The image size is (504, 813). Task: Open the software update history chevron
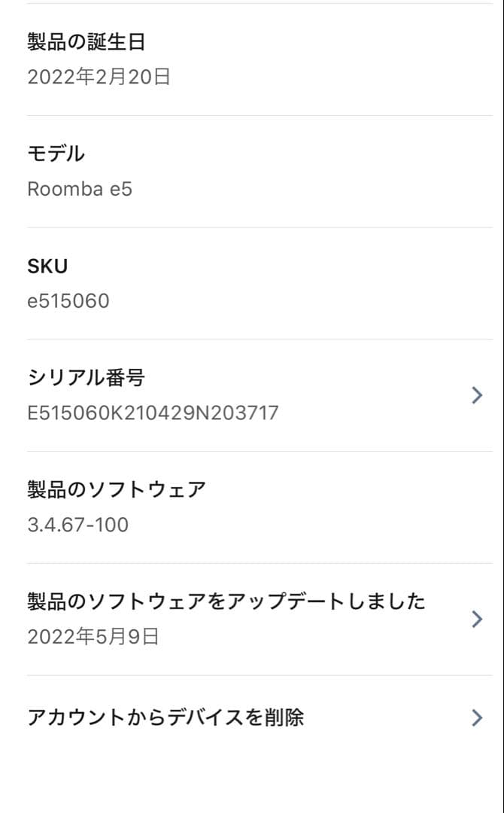click(476, 619)
